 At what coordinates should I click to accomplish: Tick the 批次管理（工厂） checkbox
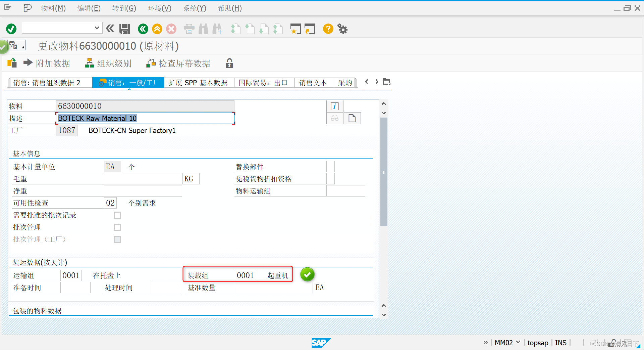pyautogui.click(x=117, y=239)
